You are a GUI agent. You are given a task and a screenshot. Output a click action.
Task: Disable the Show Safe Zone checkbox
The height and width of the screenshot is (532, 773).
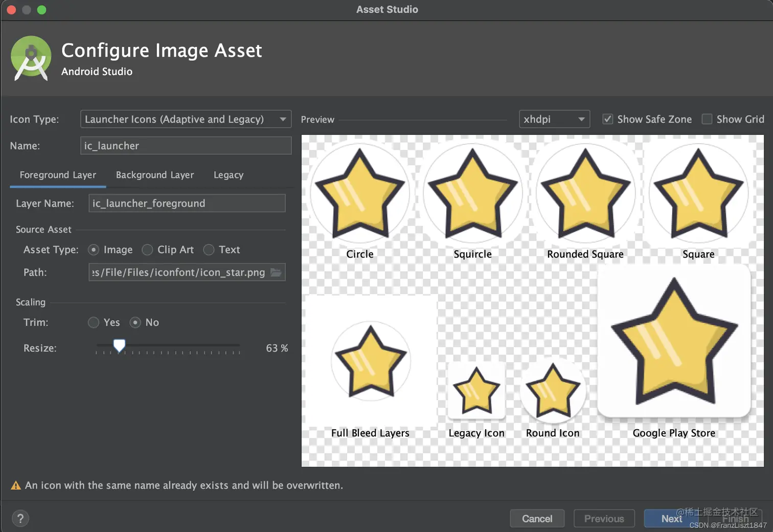pos(607,119)
